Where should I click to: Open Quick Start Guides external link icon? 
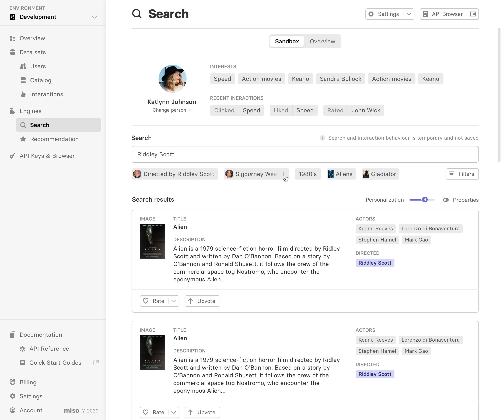point(96,363)
